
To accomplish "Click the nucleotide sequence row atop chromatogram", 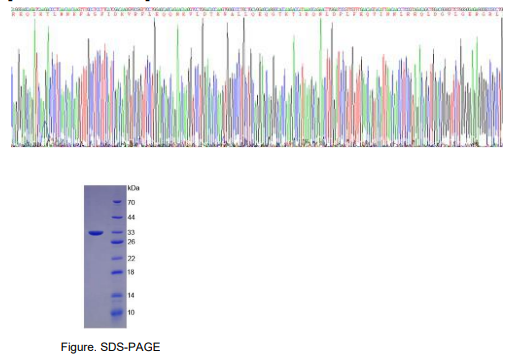I will tap(257, 9).
